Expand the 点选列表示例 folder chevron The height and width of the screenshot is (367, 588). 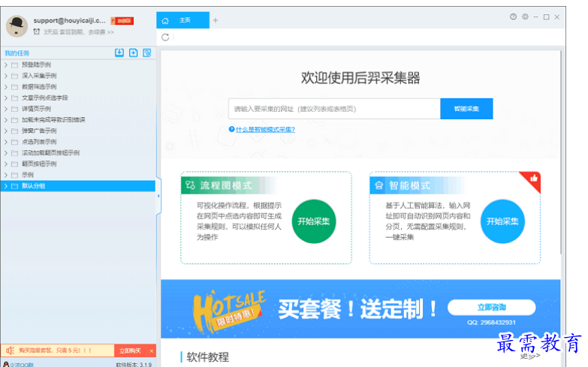point(5,142)
